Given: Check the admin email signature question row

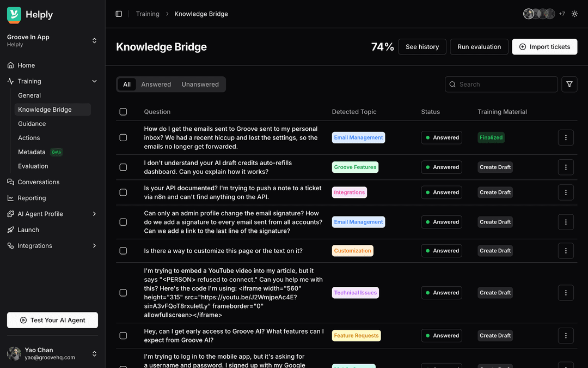Looking at the screenshot, I should click(x=123, y=222).
